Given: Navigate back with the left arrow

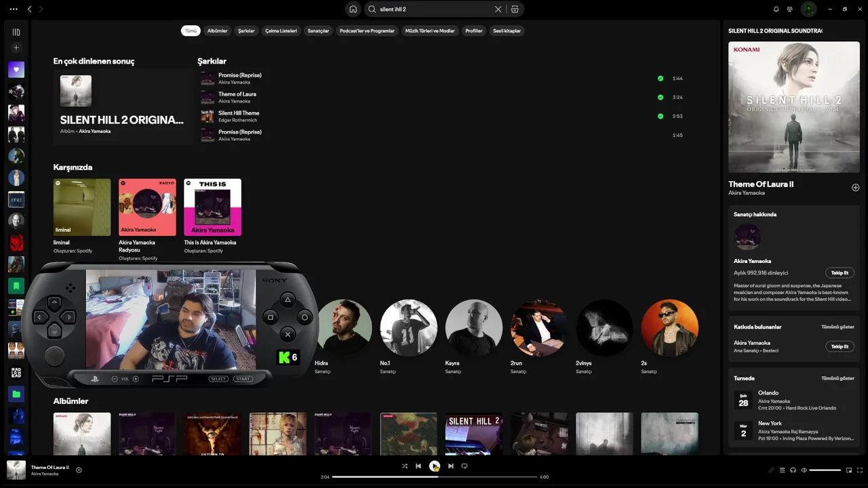Looking at the screenshot, I should point(29,9).
